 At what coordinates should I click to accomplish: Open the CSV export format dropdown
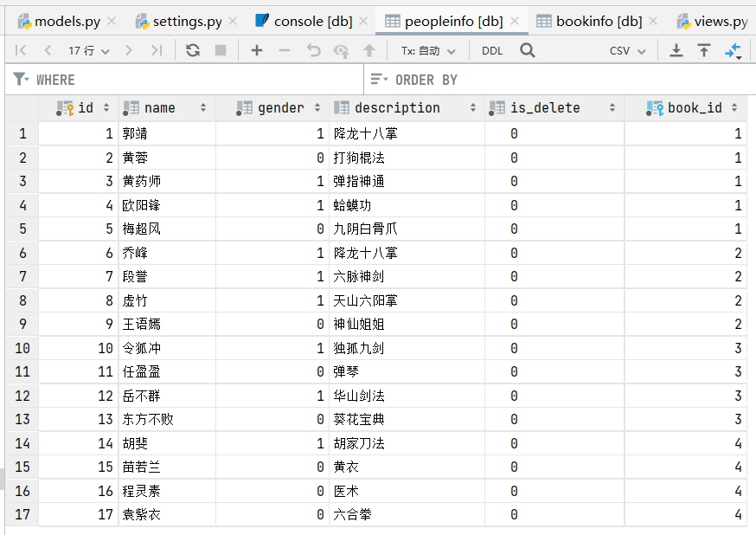(x=628, y=51)
